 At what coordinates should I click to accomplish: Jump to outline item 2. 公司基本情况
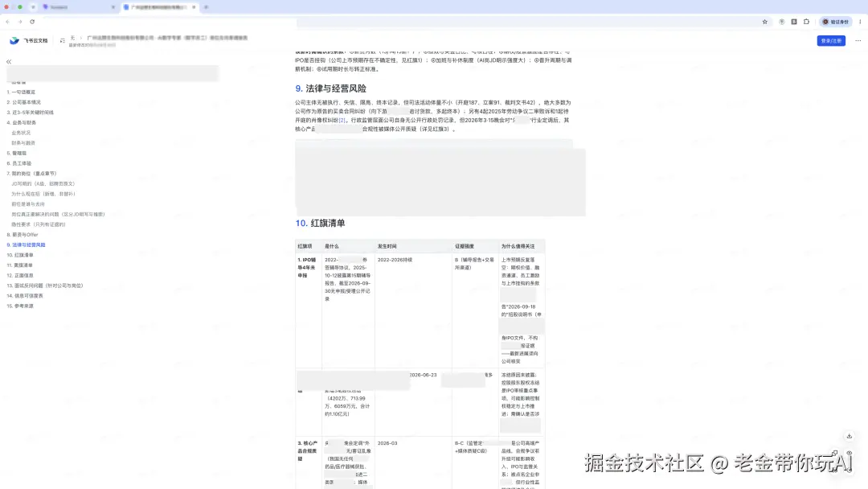click(x=24, y=102)
